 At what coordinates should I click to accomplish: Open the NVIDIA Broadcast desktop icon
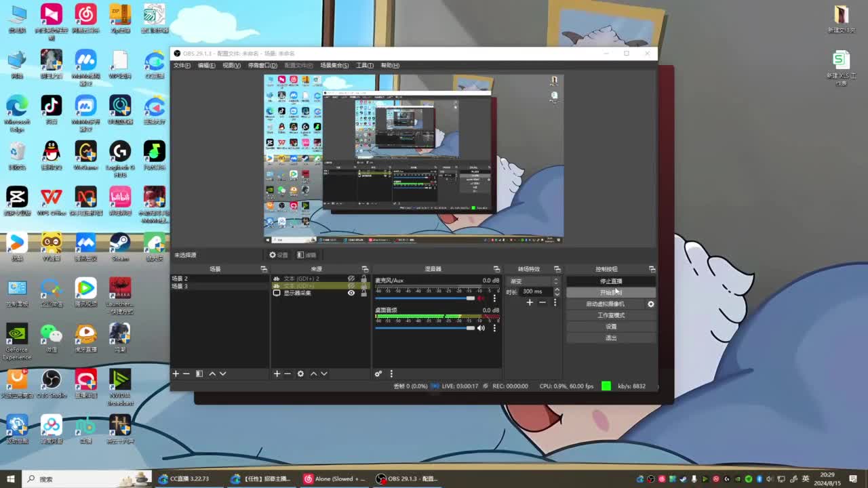[120, 388]
